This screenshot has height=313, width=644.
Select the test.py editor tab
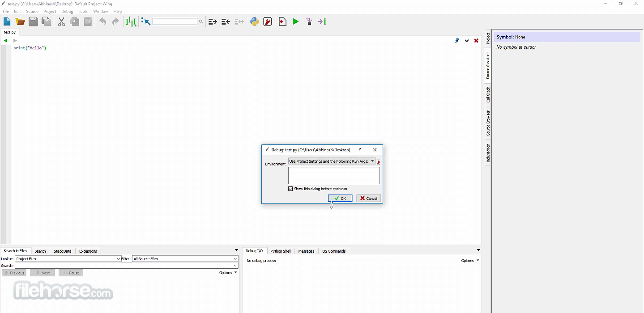10,32
